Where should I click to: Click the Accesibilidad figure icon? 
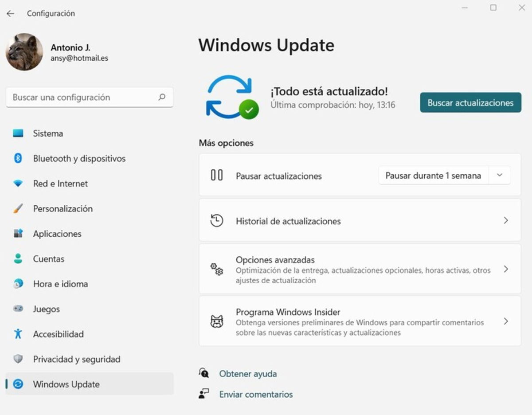[18, 334]
